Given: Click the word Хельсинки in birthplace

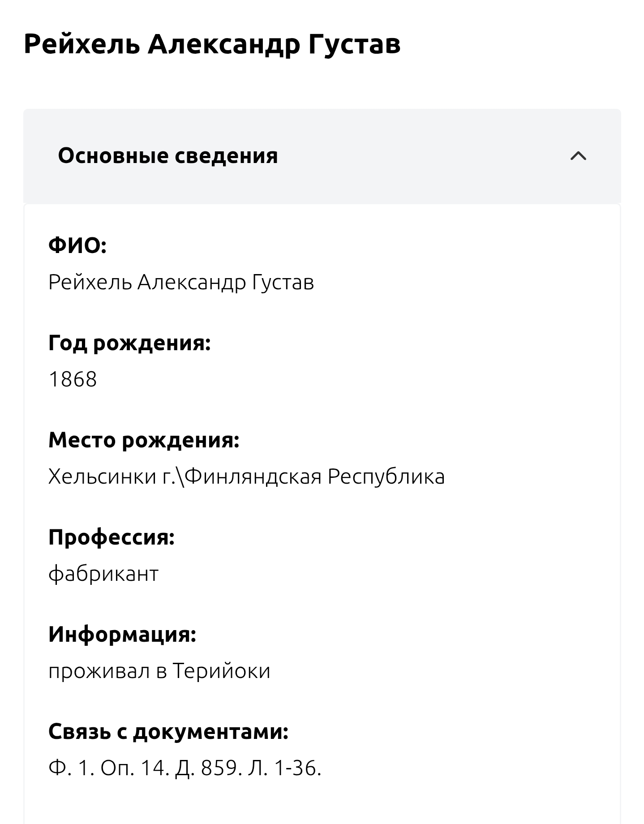Looking at the screenshot, I should [x=102, y=476].
